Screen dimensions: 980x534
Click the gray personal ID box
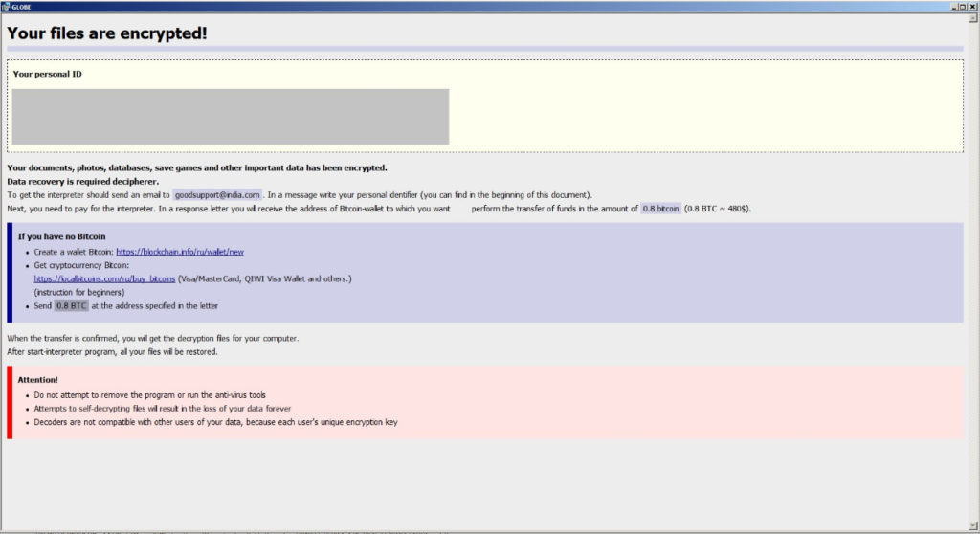coord(230,116)
